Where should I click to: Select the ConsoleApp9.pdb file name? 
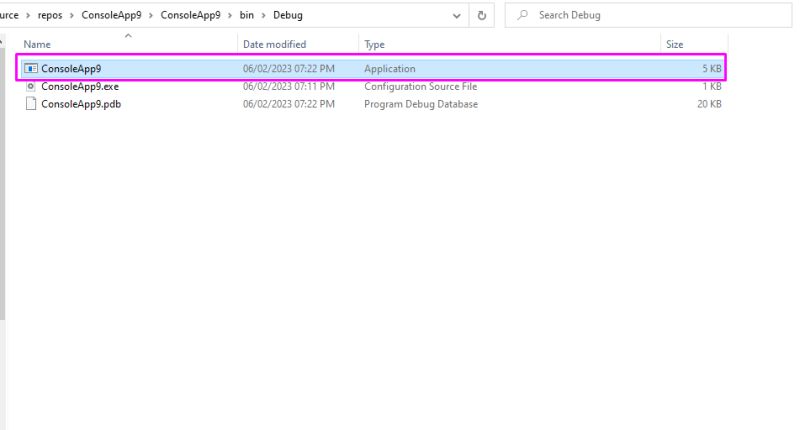(81, 104)
